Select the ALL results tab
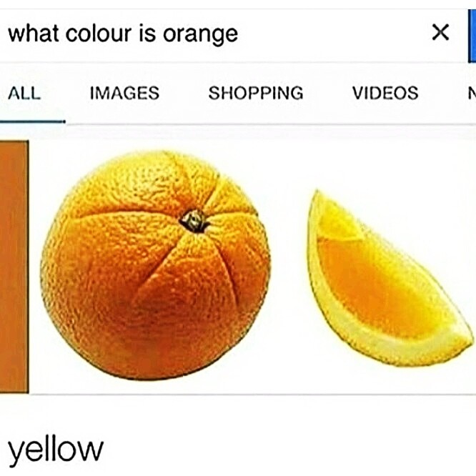The width and height of the screenshot is (476, 476). pos(24,93)
